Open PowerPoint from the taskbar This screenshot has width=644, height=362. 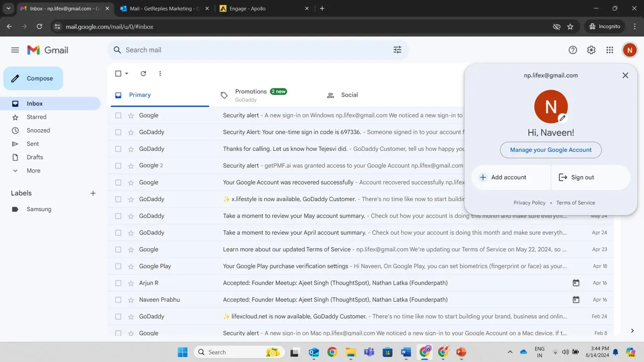461,352
